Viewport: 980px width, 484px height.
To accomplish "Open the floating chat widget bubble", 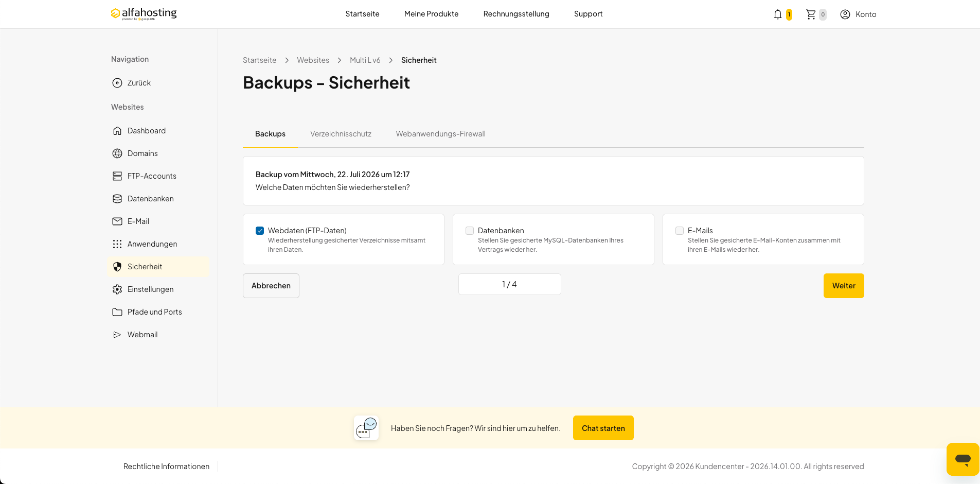I will click(963, 459).
